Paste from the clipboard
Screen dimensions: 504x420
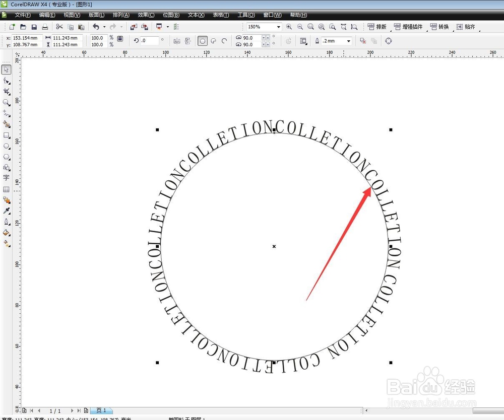pyautogui.click(x=81, y=27)
